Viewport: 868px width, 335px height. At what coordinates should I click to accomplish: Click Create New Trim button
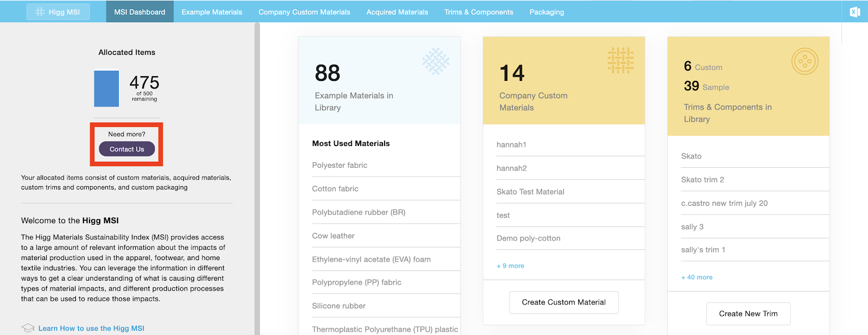748,313
